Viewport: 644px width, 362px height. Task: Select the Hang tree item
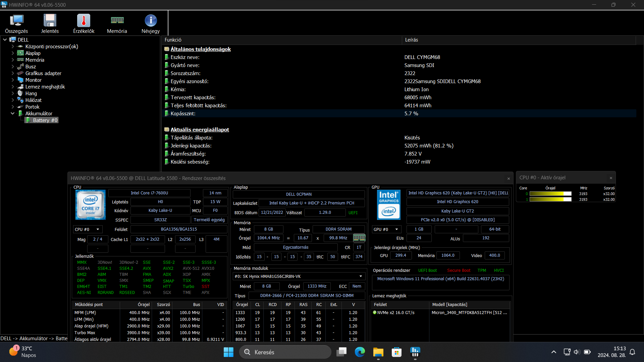click(31, 93)
